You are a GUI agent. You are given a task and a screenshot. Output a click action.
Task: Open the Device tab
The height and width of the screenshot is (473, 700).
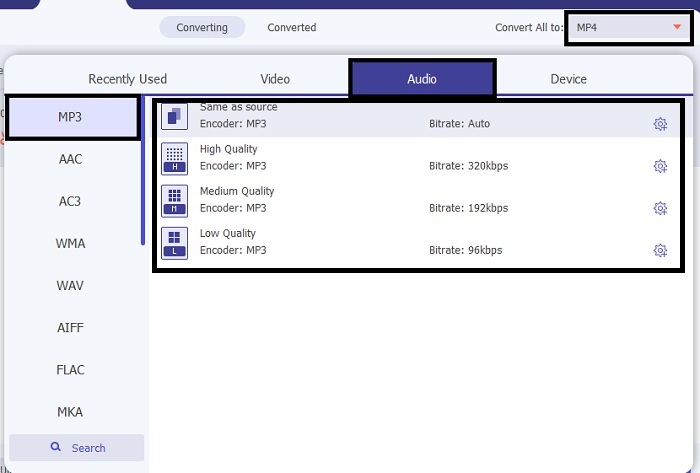(568, 79)
